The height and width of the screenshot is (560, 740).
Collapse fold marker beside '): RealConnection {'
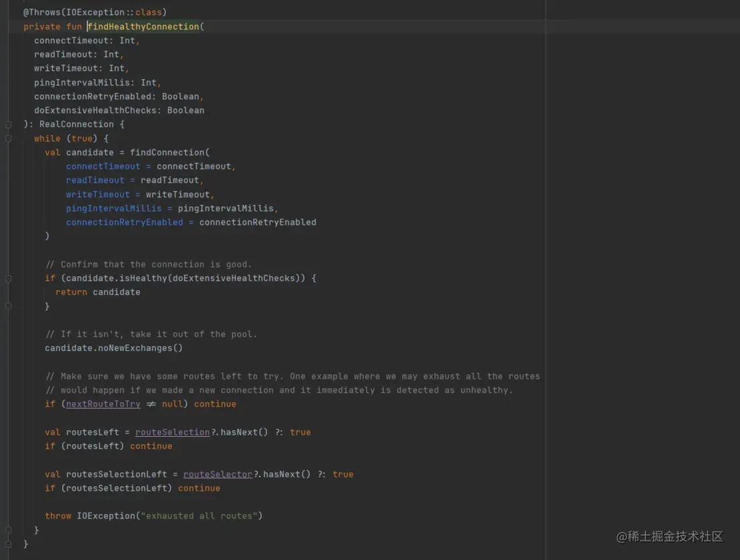[x=8, y=125]
